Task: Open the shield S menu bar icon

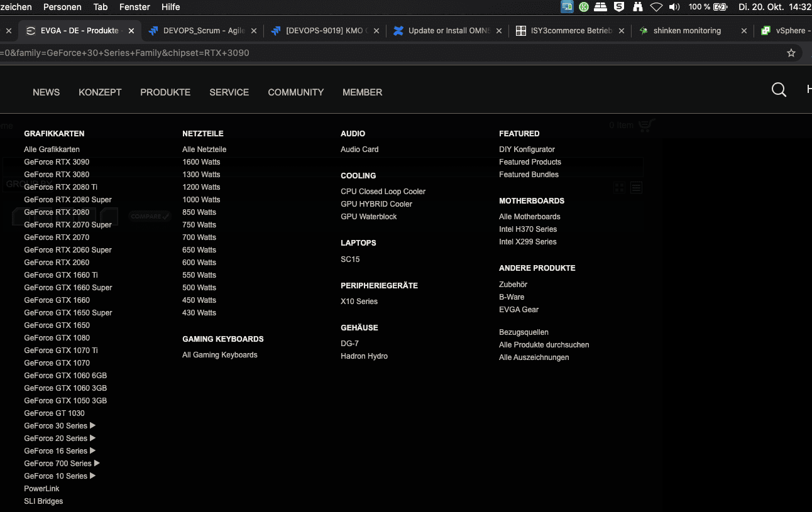Action: (619, 7)
